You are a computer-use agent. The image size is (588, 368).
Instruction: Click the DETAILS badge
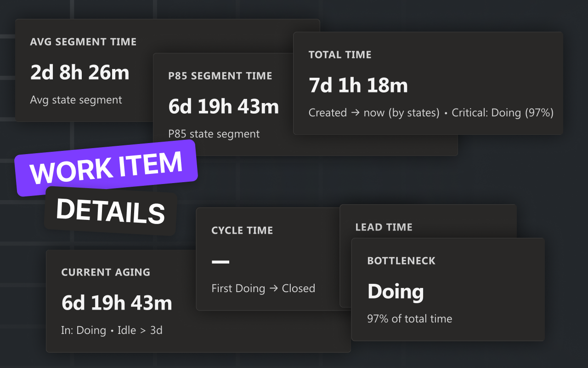pyautogui.click(x=110, y=213)
